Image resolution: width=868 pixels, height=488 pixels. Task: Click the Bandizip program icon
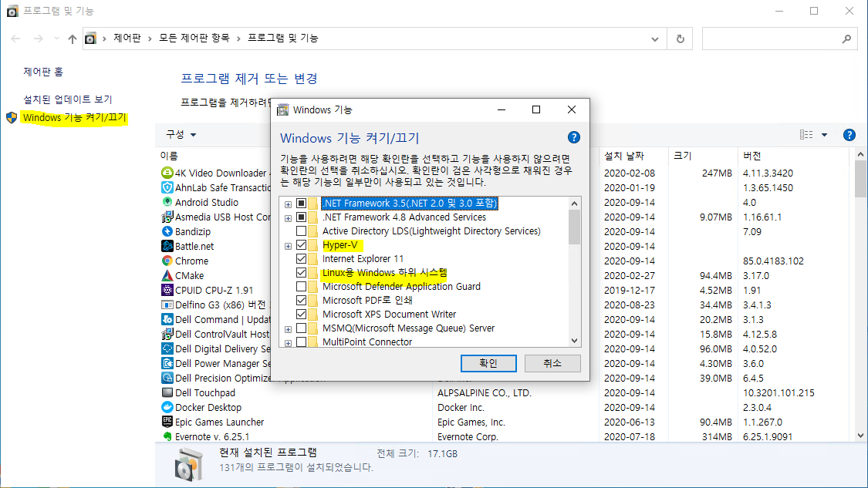coord(167,231)
